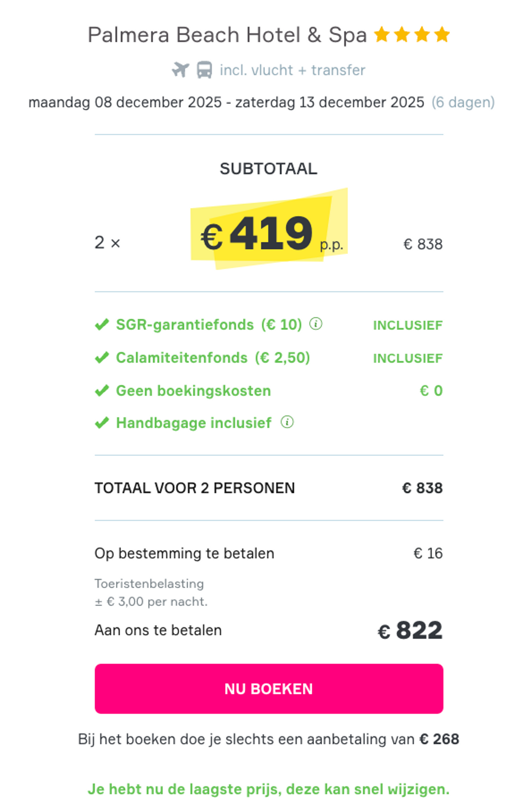Open the SGR-garantiefonds info icon
This screenshot has width=522, height=812.
tap(316, 324)
